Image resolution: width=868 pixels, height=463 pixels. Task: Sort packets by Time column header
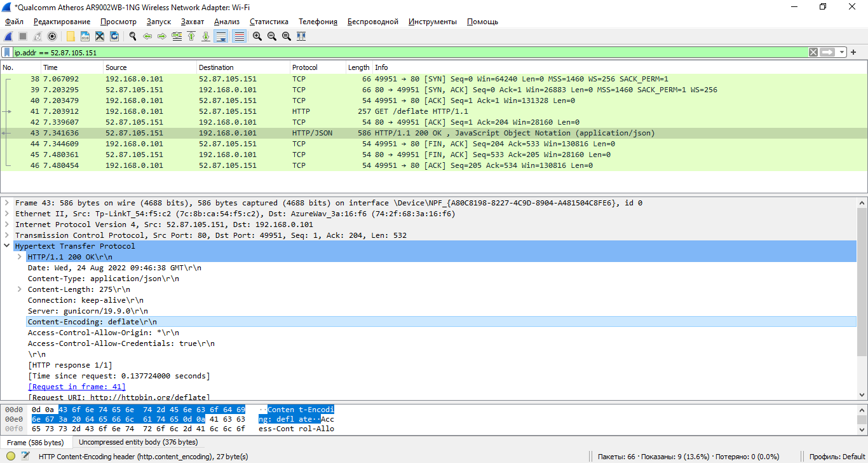click(x=72, y=67)
